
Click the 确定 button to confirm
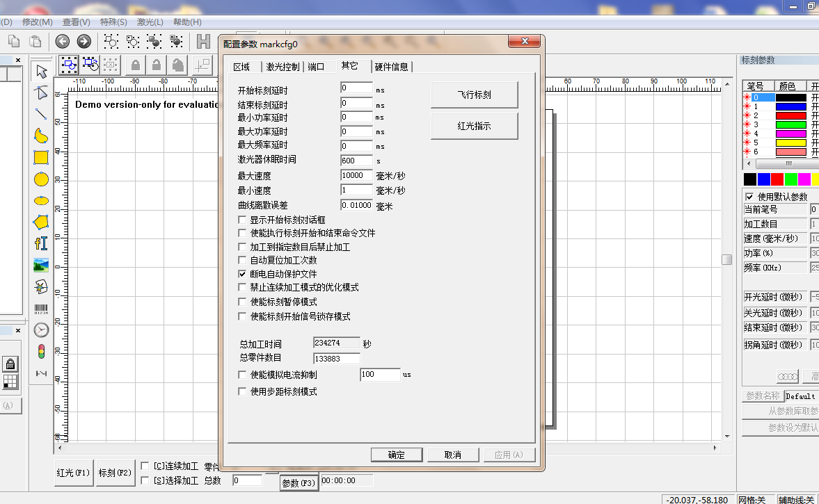coord(396,455)
